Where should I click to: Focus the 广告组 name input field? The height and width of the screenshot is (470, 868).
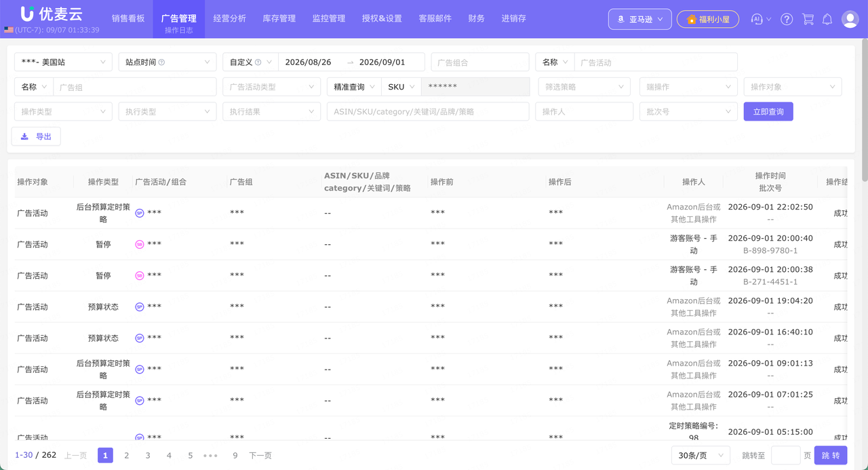point(135,87)
